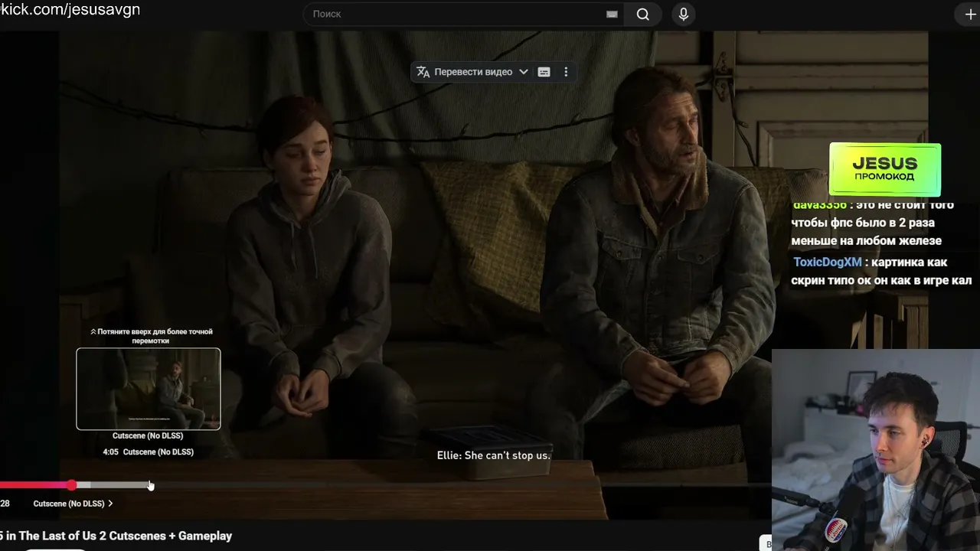Click the "Потяните вверх для более точной перемотки" hint
The height and width of the screenshot is (551, 980).
[x=151, y=336]
